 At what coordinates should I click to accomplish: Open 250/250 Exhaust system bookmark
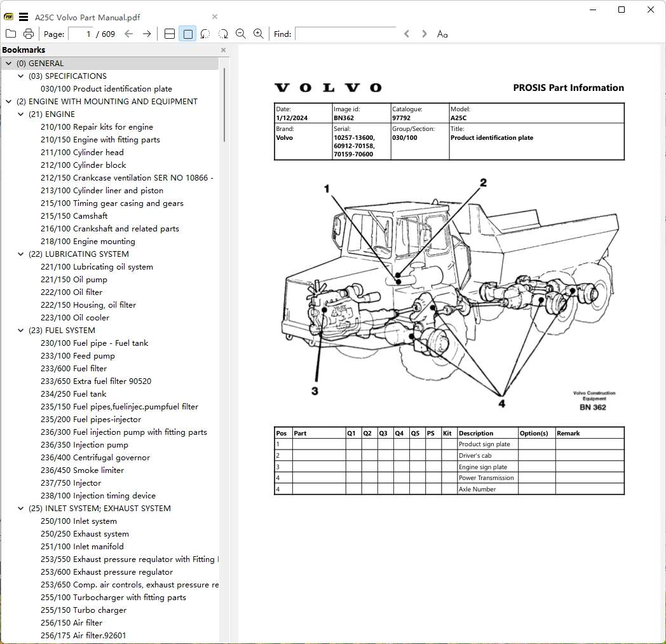[85, 533]
